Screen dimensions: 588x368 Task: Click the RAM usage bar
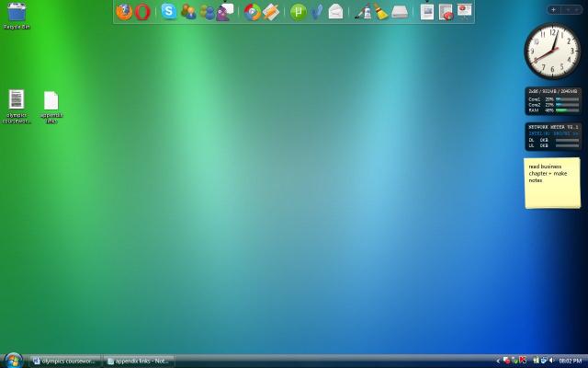[x=567, y=110]
